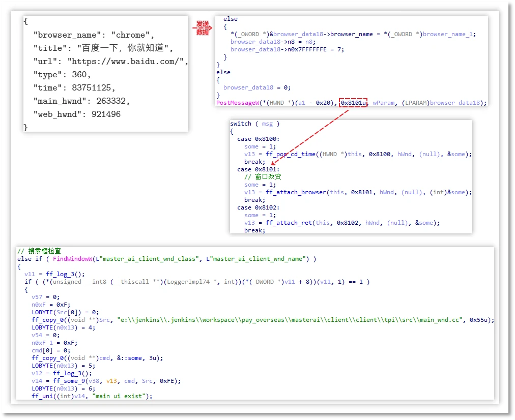515x420 pixels.
Task: Select the n0xF = 0xF; line
Action: (51, 305)
